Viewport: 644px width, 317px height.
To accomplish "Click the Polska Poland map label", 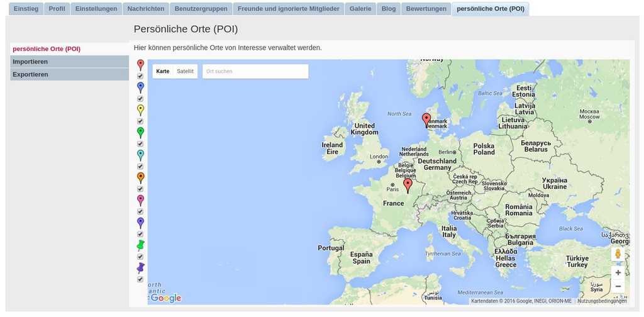I will click(x=484, y=149).
